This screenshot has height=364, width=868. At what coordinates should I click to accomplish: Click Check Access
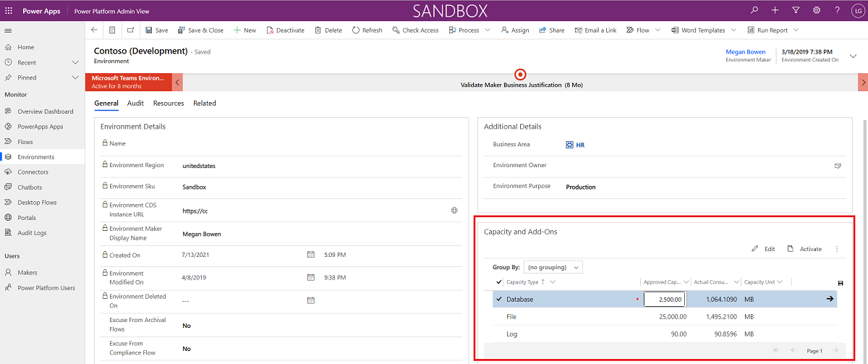(x=415, y=30)
